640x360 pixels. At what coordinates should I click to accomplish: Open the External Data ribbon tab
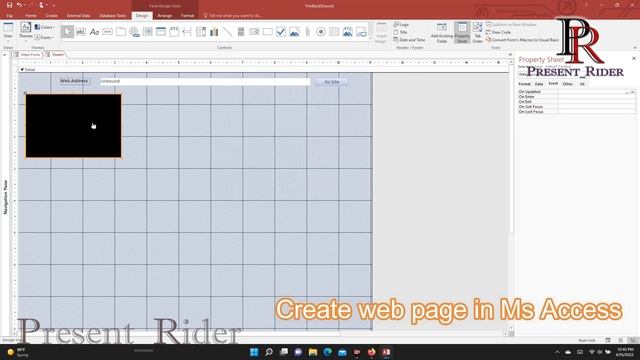[x=78, y=16]
